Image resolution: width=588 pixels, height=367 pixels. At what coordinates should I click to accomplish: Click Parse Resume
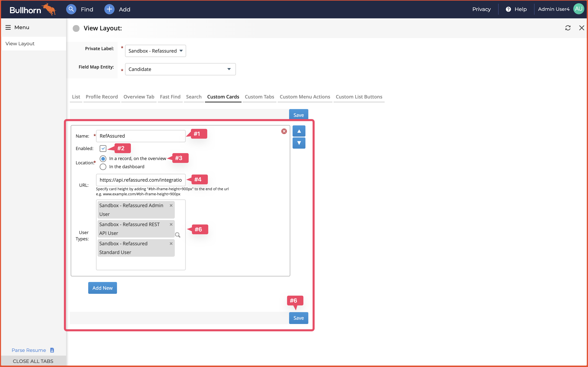[x=29, y=350]
